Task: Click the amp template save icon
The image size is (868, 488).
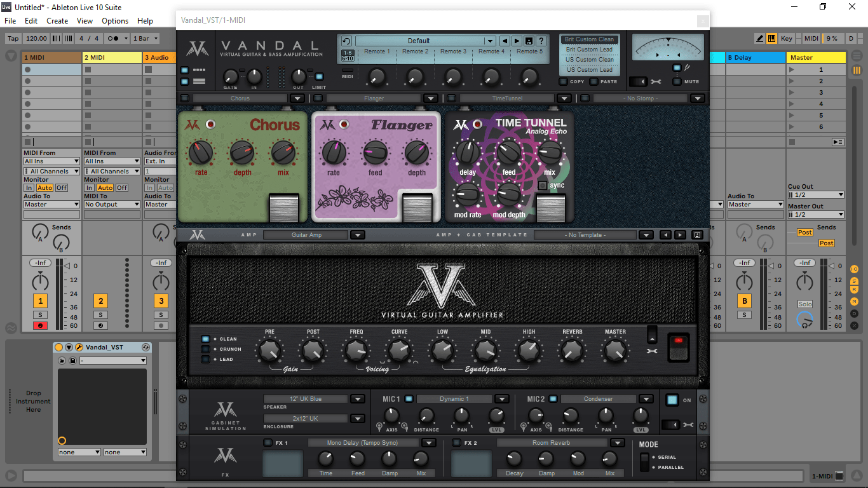Action: point(697,235)
